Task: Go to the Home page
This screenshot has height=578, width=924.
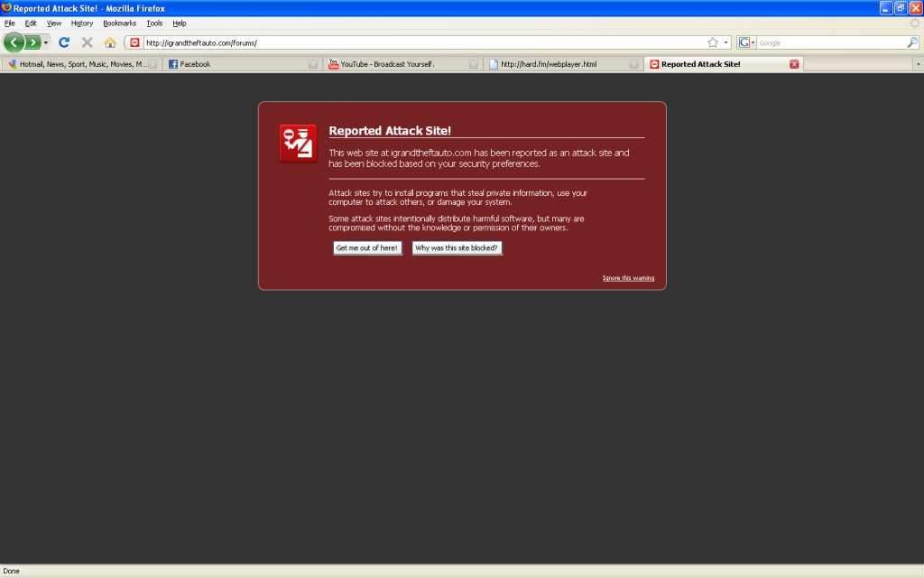Action: [x=110, y=42]
